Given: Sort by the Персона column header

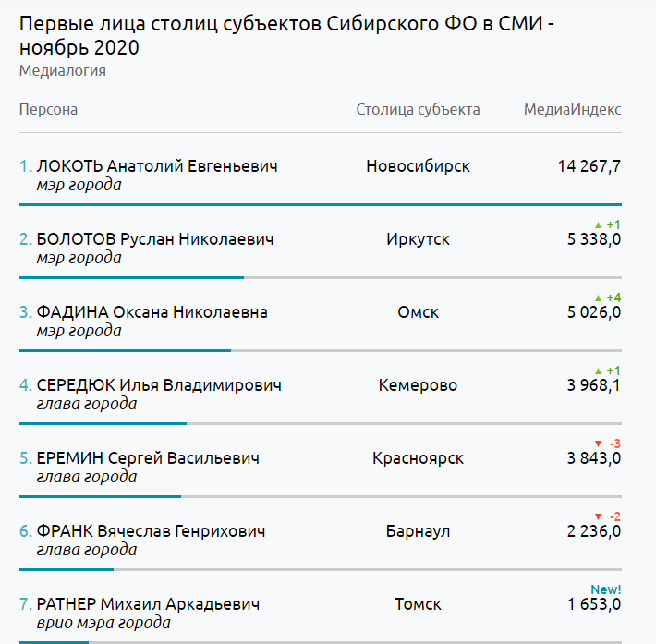Looking at the screenshot, I should click(x=48, y=110).
